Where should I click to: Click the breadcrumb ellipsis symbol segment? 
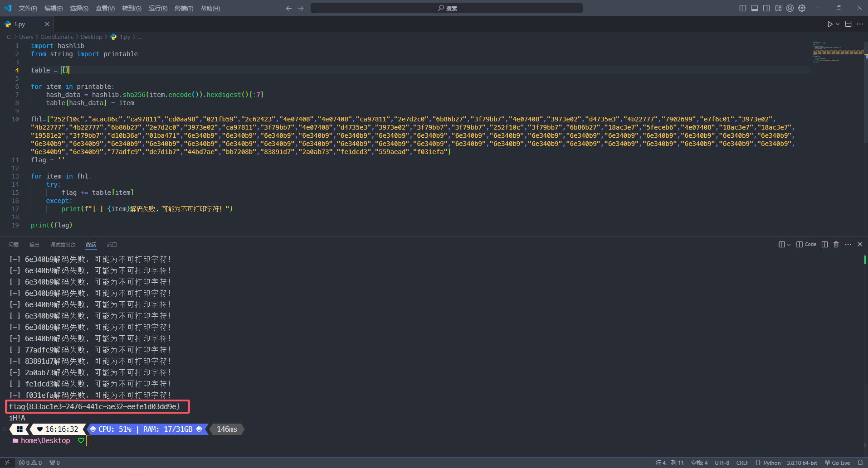pyautogui.click(x=140, y=37)
